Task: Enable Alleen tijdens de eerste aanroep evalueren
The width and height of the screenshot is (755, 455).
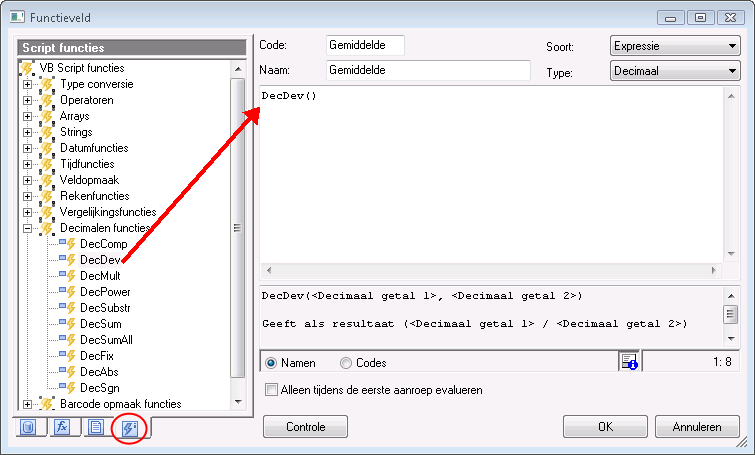Action: click(x=272, y=390)
